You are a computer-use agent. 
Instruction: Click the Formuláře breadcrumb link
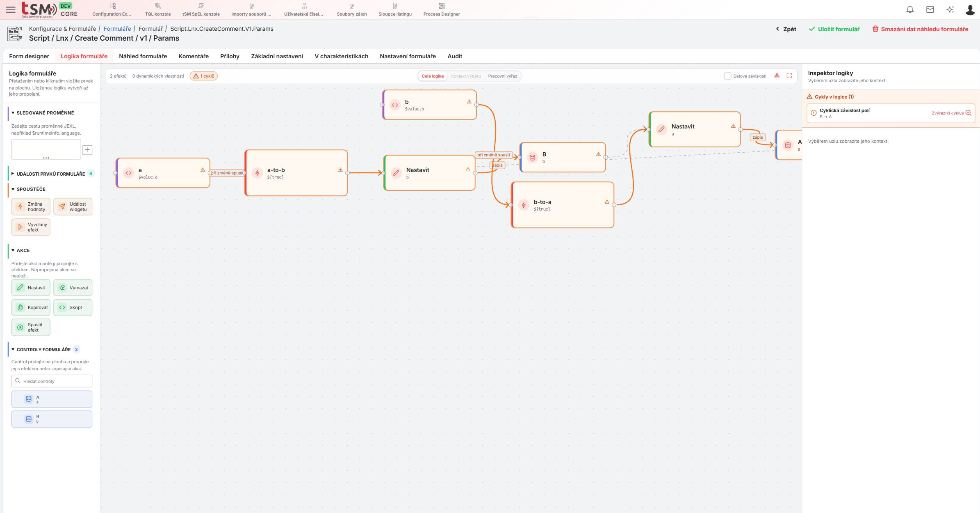117,29
